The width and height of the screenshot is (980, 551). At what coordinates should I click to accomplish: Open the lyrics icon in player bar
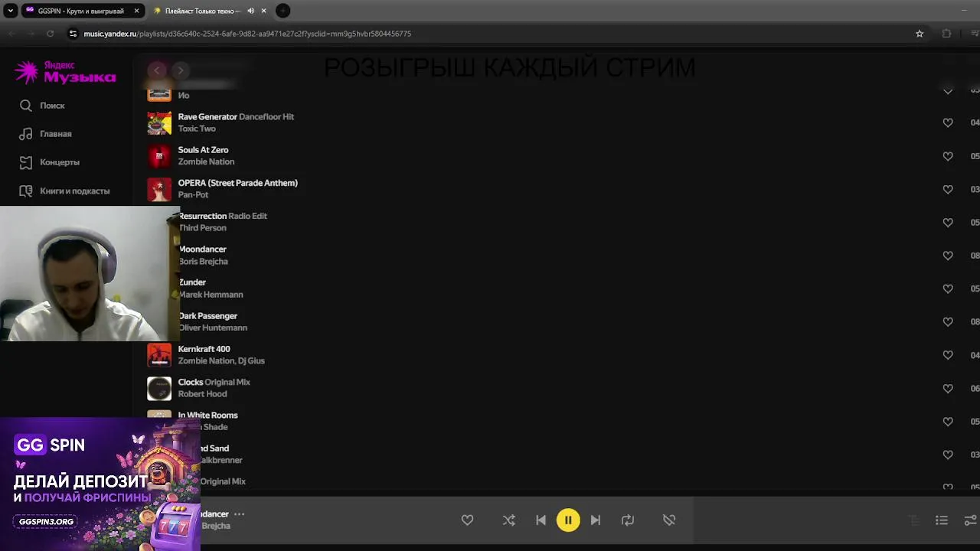[x=914, y=520]
